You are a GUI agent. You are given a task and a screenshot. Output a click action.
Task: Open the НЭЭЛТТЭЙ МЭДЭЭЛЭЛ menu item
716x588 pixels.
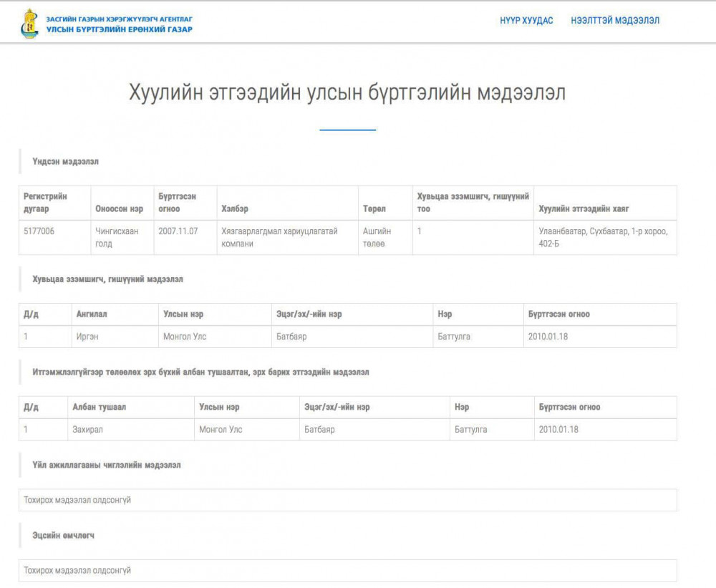point(615,21)
